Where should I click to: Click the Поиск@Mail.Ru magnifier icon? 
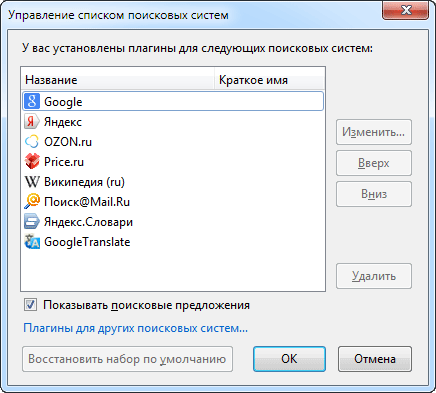tap(32, 202)
